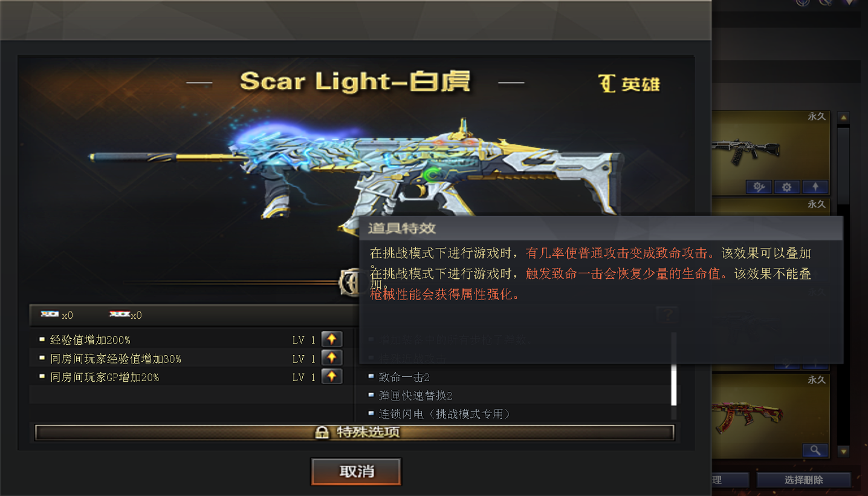Click the upgrade arrow for 同房间玩家GP增加20%
868x496 pixels.
(332, 377)
